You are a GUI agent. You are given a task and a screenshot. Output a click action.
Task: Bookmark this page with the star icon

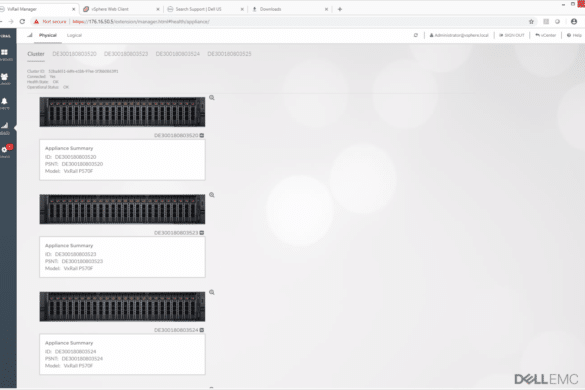(x=531, y=22)
